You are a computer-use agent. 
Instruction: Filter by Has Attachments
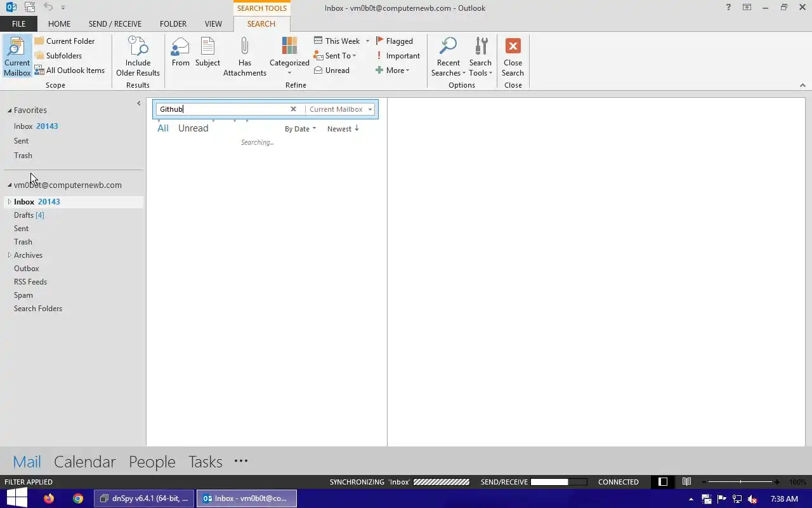click(244, 57)
